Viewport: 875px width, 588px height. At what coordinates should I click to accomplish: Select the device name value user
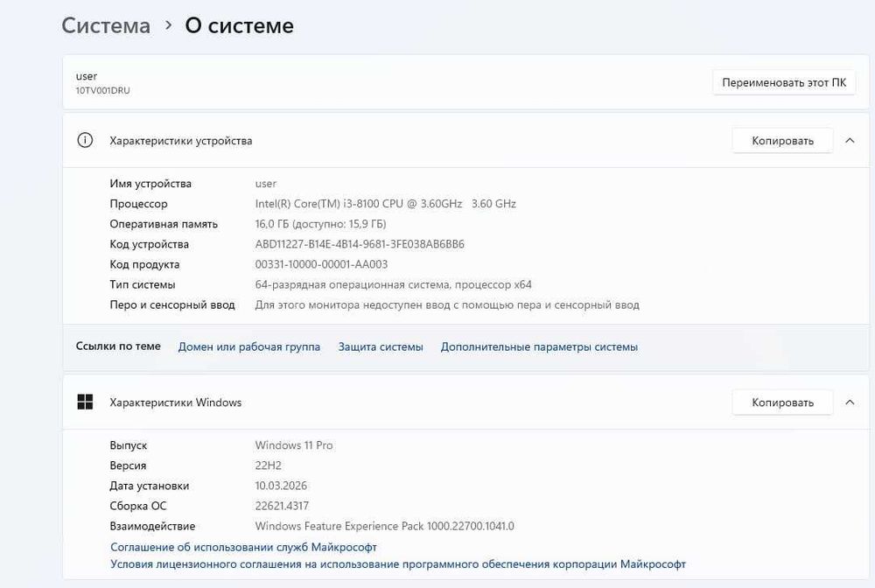pyautogui.click(x=266, y=184)
